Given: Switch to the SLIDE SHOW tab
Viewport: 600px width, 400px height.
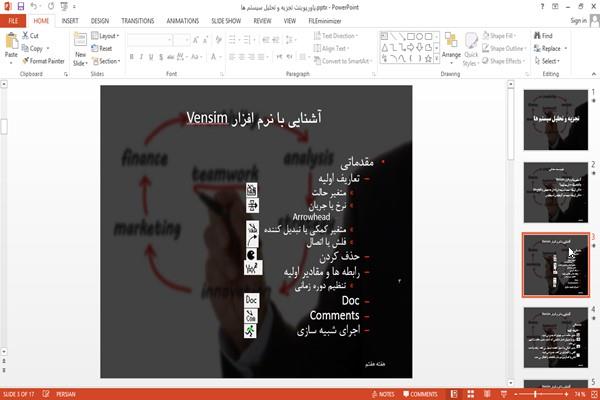Looking at the screenshot, I should [226, 21].
